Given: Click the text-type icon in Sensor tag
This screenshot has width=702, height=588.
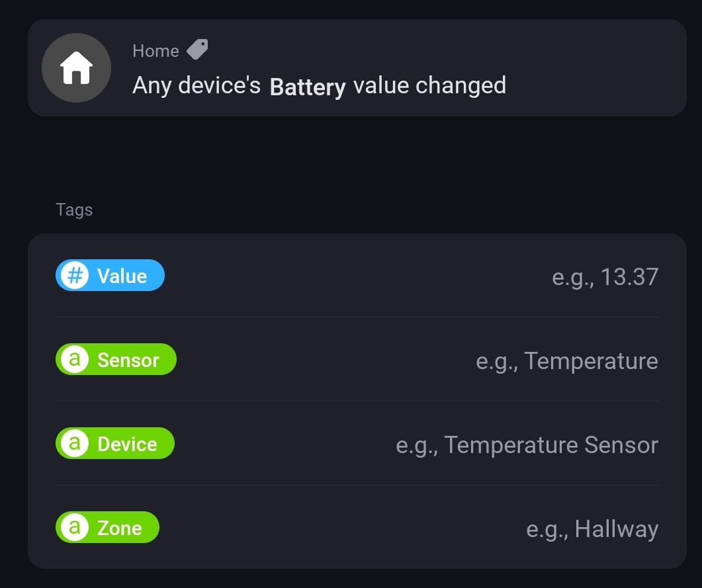Looking at the screenshot, I should 75,359.
